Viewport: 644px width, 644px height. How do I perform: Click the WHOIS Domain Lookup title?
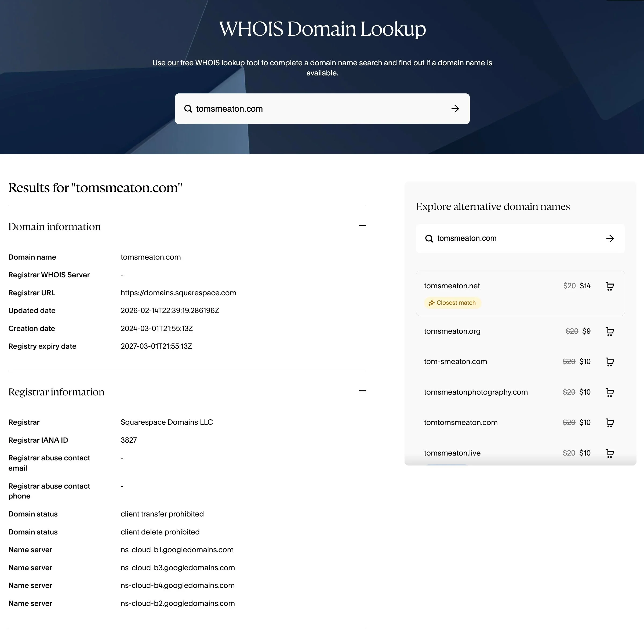(322, 29)
